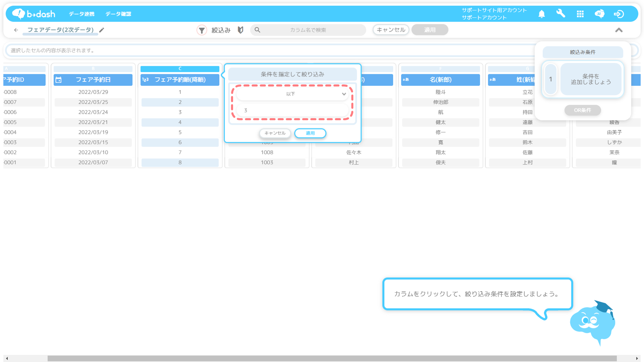
Task: Click the mascot character with graduation cap
Action: (x=593, y=322)
